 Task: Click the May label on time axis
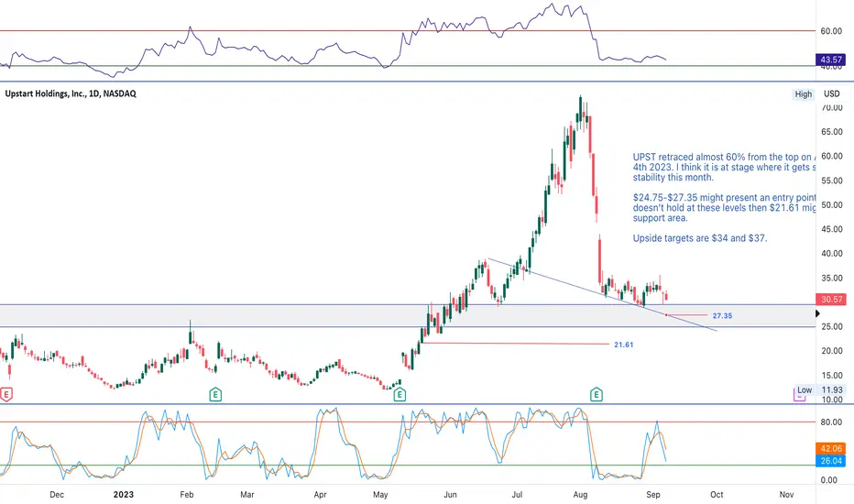pyautogui.click(x=380, y=495)
